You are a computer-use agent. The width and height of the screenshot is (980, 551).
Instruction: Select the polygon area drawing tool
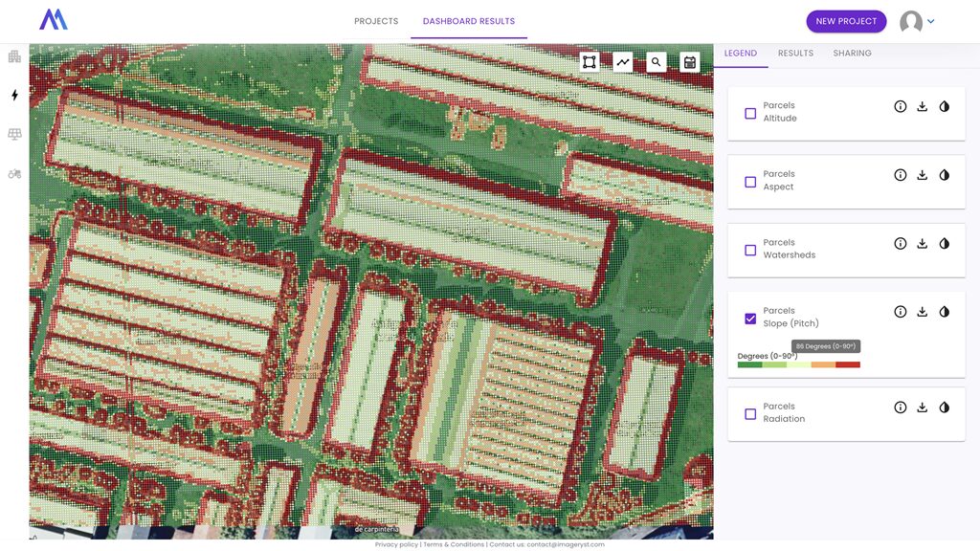pos(590,62)
